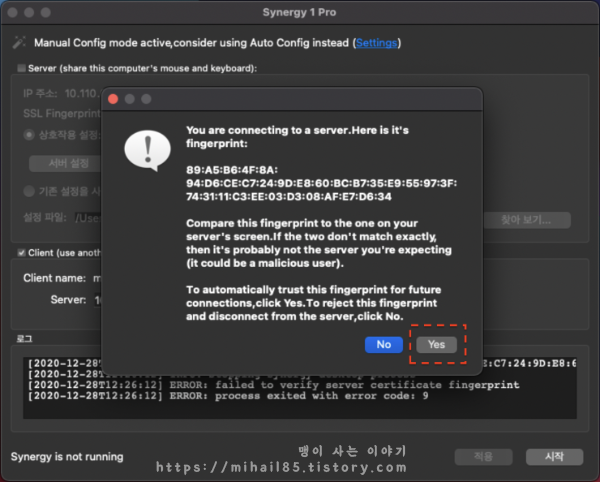Click the Server address input field

click(98, 300)
